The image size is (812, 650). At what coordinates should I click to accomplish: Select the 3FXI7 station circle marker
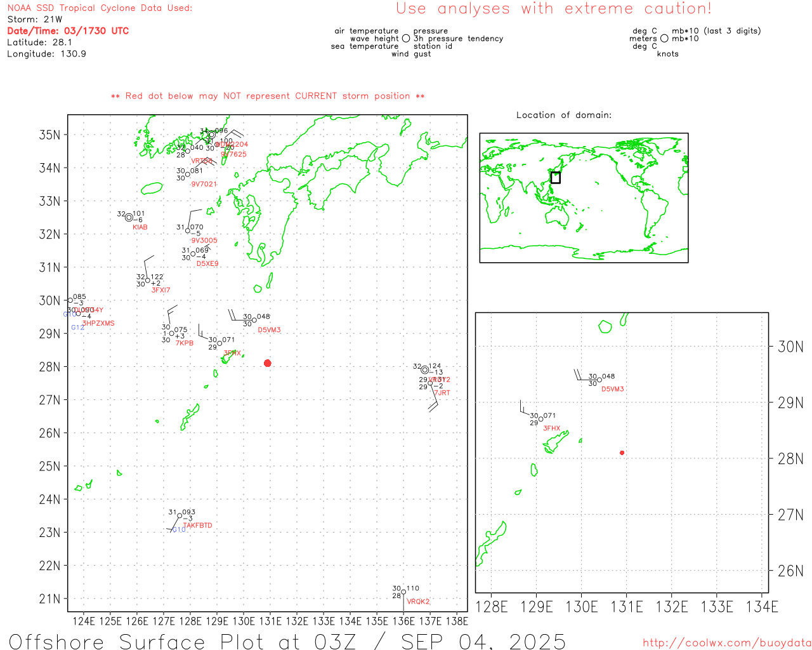148,280
